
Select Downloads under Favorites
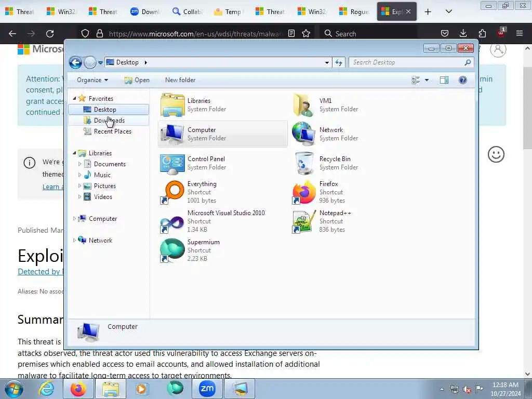pos(109,121)
